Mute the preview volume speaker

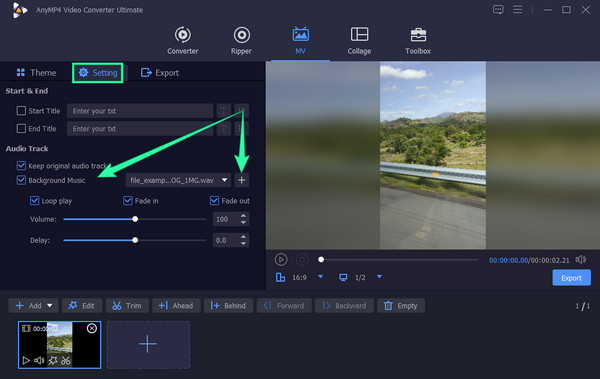pos(580,260)
